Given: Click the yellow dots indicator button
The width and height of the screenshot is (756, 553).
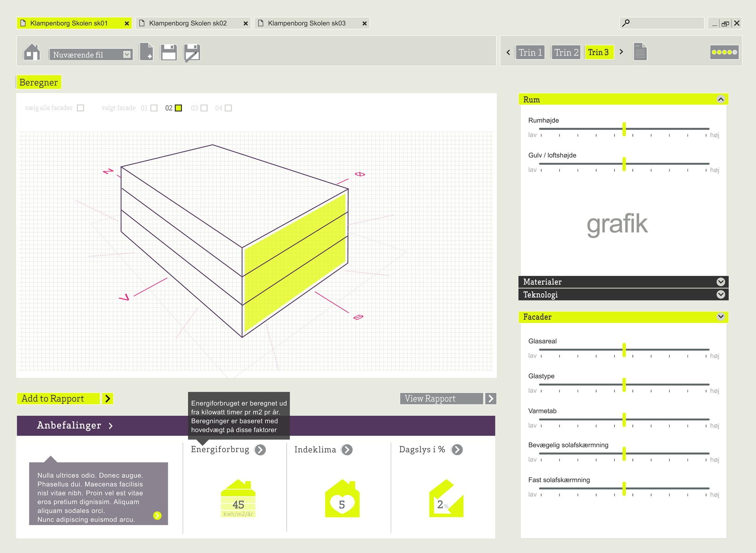Looking at the screenshot, I should pos(724,52).
